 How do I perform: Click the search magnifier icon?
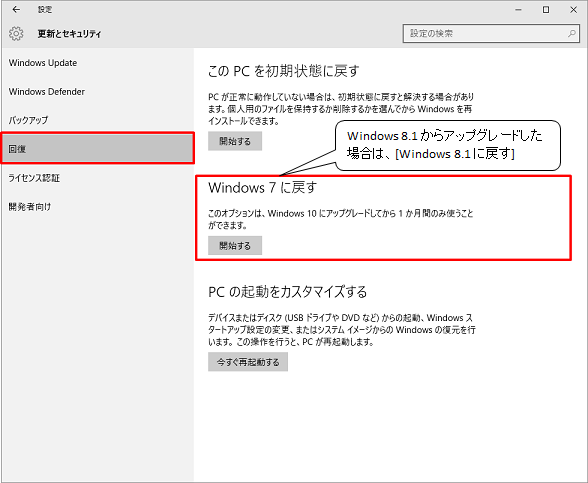572,33
